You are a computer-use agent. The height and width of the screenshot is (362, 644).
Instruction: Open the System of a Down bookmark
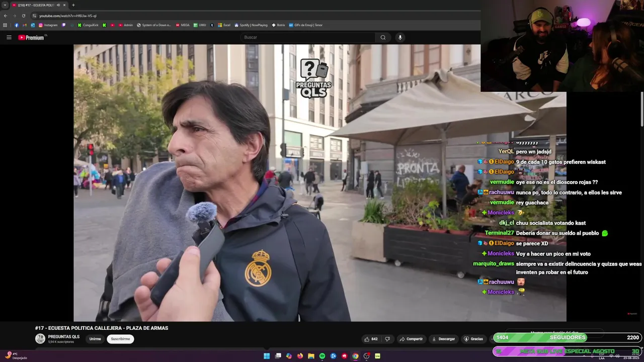154,25
